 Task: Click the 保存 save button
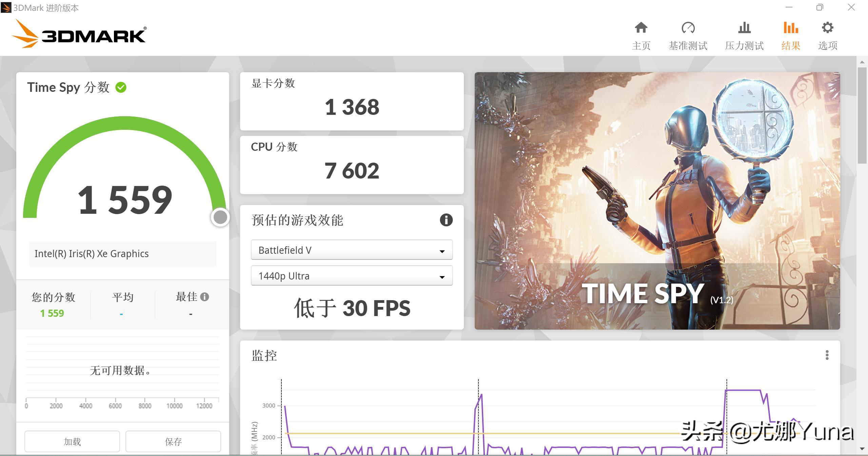(x=173, y=441)
